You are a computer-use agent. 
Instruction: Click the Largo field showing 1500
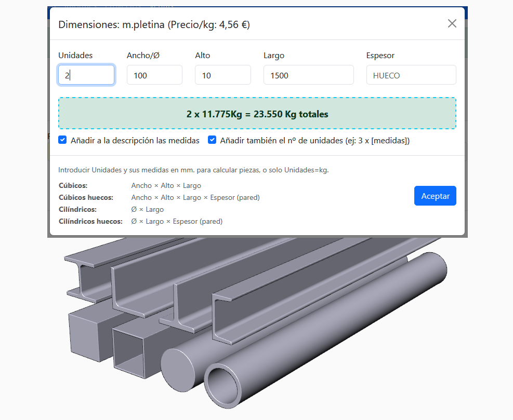[x=308, y=75]
